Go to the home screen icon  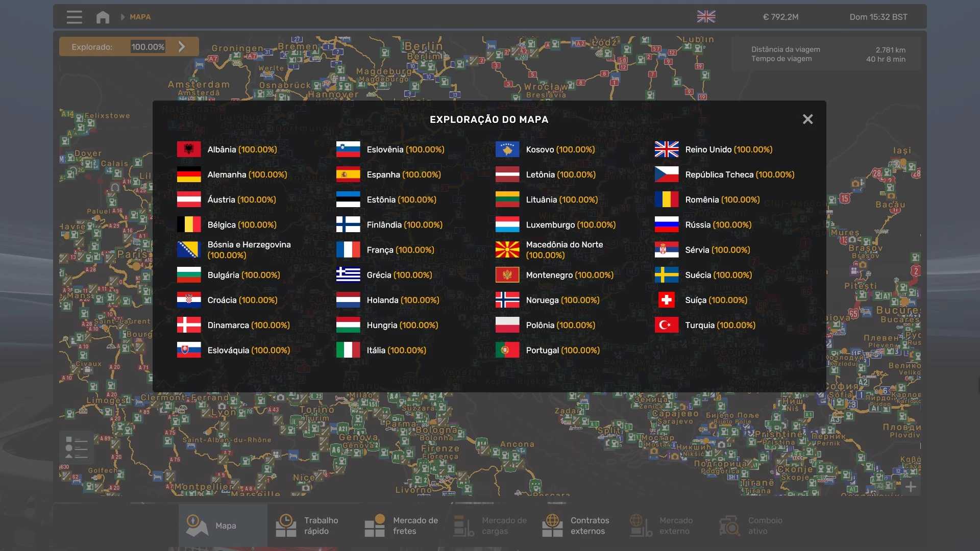103,17
